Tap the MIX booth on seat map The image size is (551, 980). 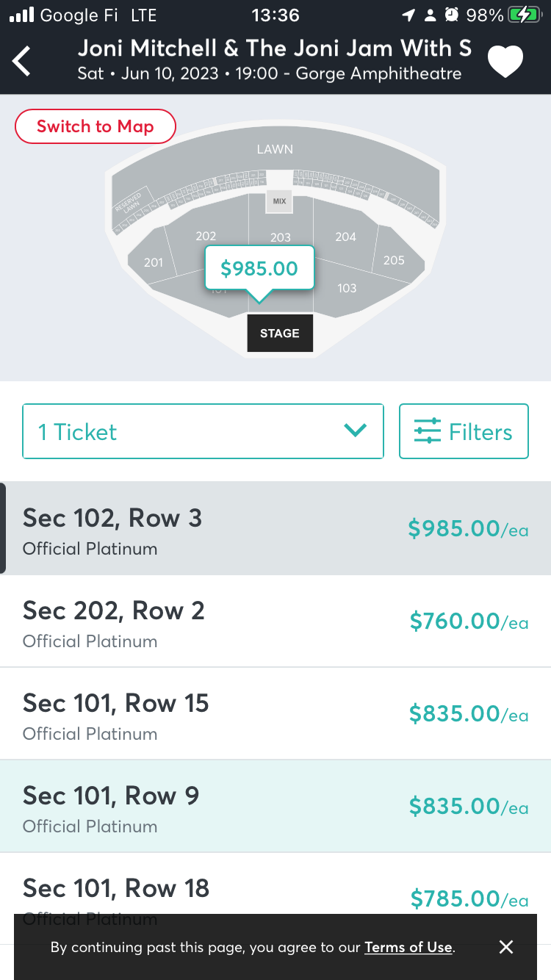tap(279, 201)
